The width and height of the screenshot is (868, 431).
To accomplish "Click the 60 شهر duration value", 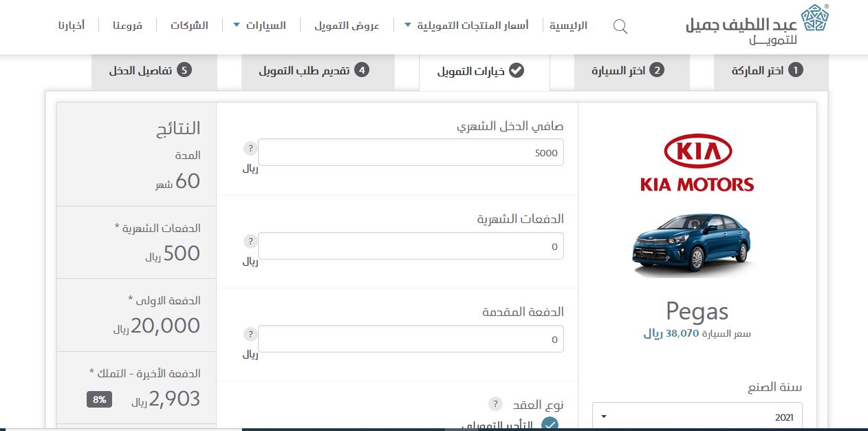I will (x=177, y=181).
